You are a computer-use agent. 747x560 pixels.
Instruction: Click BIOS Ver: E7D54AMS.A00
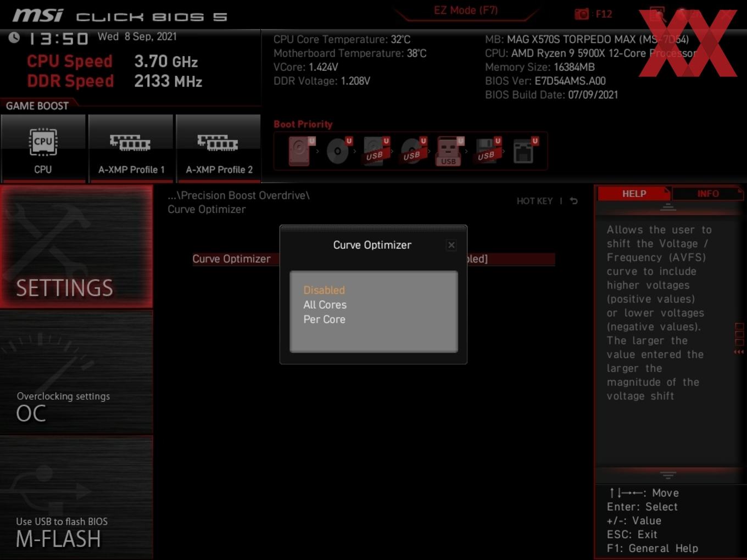coord(545,81)
